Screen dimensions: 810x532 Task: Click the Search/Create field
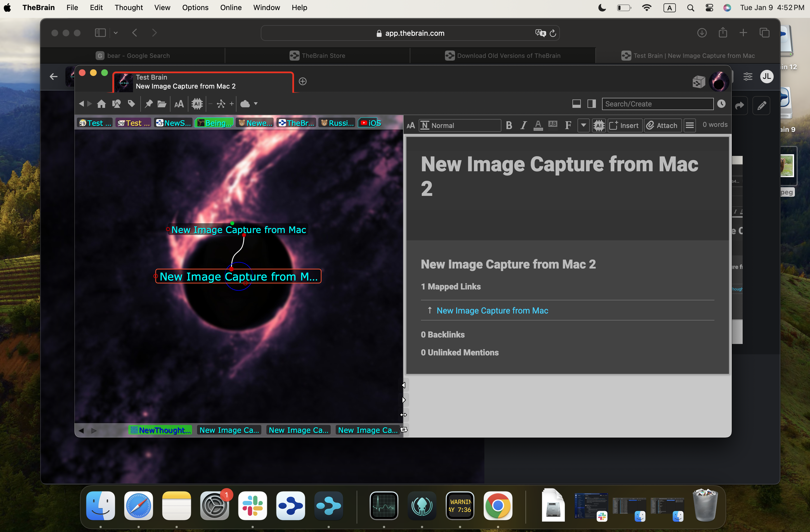tap(657, 104)
